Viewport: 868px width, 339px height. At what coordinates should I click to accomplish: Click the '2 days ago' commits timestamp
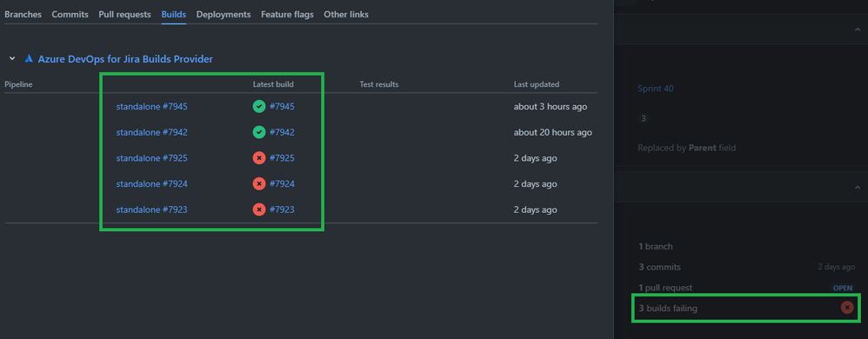(837, 267)
